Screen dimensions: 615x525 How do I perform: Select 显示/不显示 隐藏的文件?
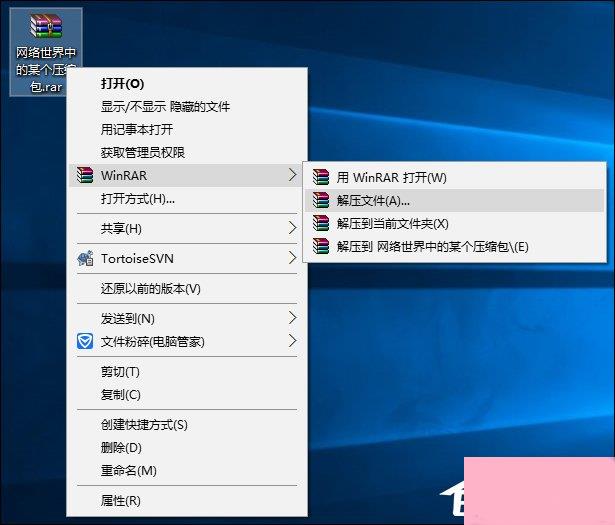click(x=187, y=107)
